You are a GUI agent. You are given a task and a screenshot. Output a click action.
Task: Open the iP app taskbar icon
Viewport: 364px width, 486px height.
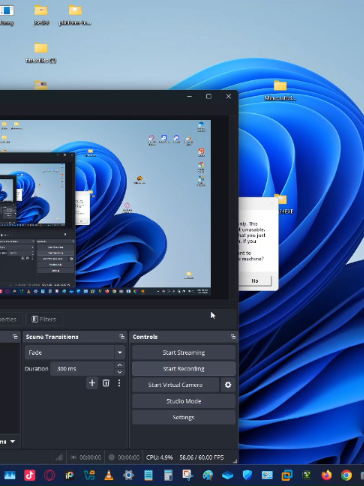69,475
